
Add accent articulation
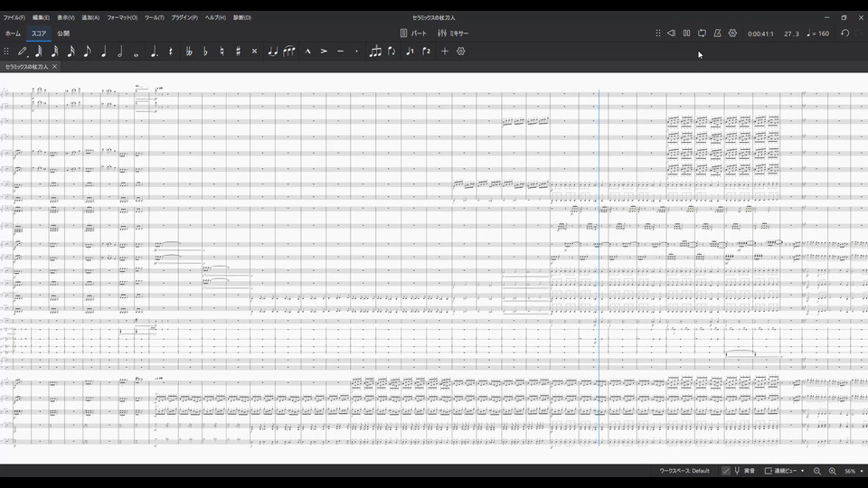pos(324,52)
